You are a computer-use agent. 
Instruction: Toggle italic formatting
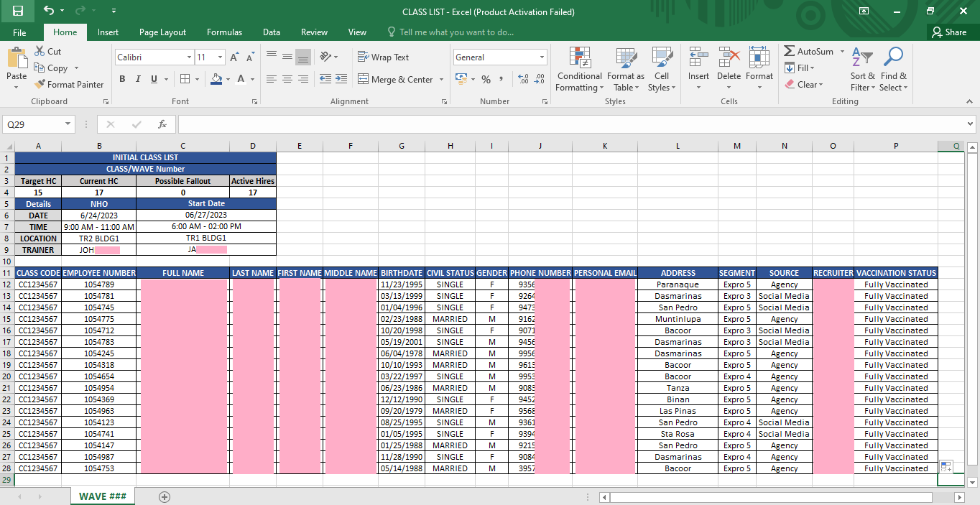pyautogui.click(x=138, y=79)
